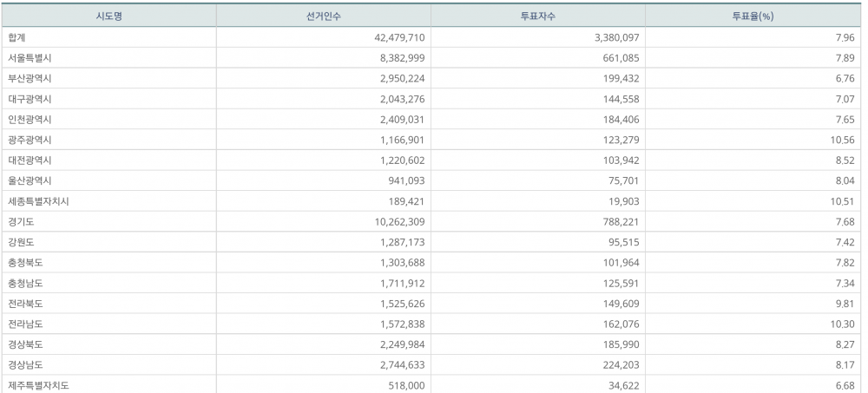Image resolution: width=868 pixels, height=393 pixels.
Task: Select the 광주광역시 cell
Action: click(x=30, y=140)
